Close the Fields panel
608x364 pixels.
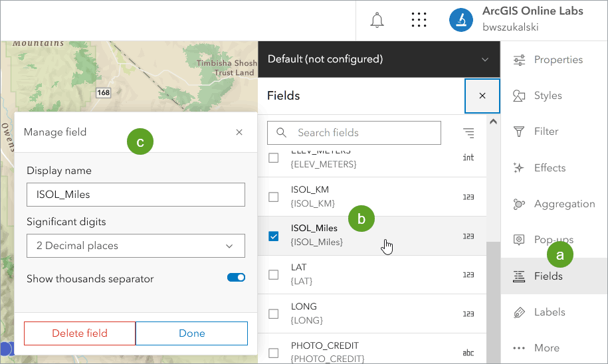[x=482, y=96]
